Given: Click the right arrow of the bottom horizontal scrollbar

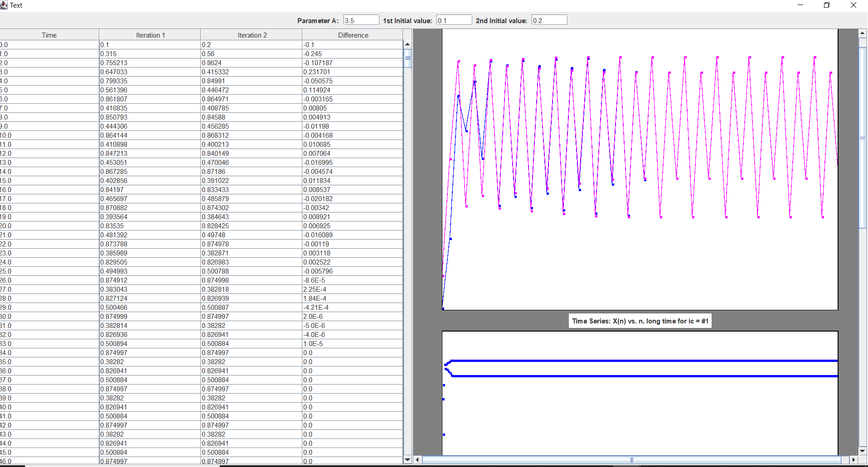Looking at the screenshot, I should click(853, 460).
